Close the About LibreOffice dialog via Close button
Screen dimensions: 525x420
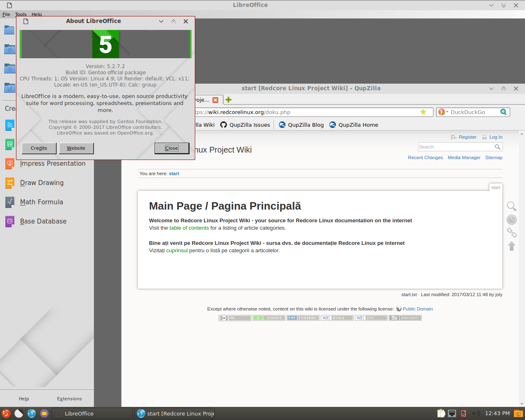coord(172,148)
